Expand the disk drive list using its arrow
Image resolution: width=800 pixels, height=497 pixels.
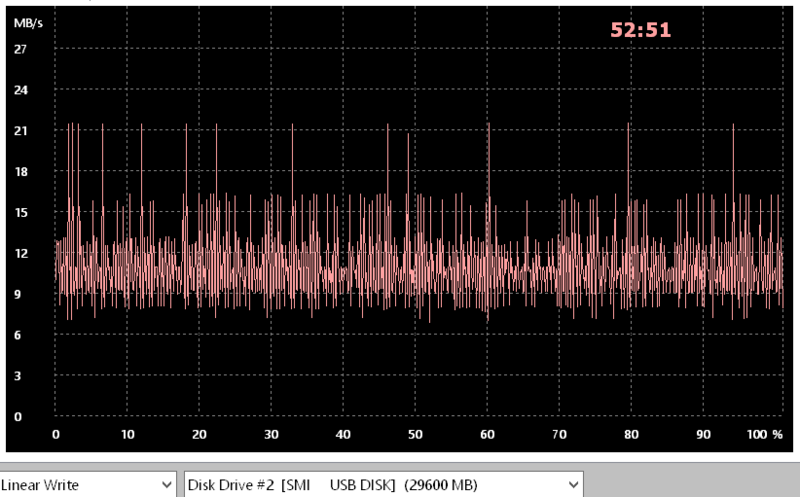573,485
